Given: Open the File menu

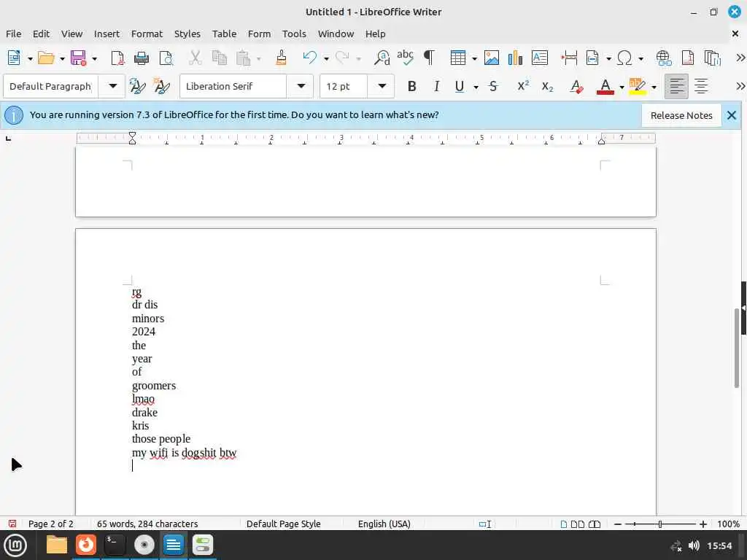Looking at the screenshot, I should pyautogui.click(x=13, y=34).
